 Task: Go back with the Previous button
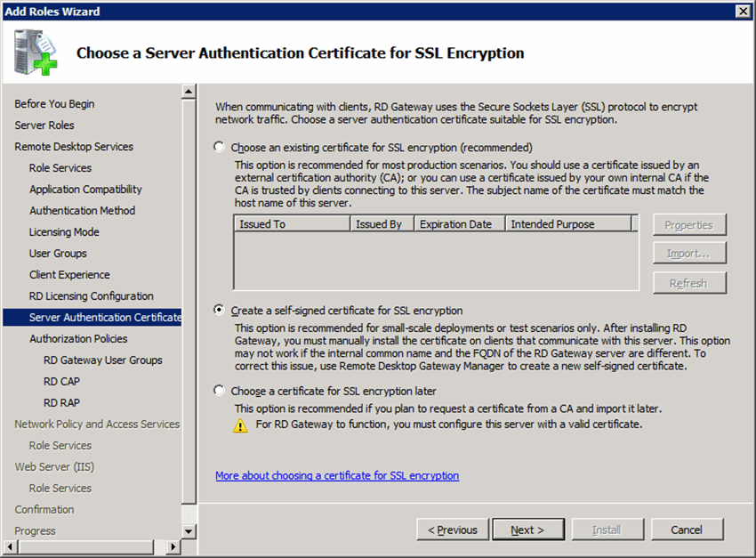(x=453, y=529)
